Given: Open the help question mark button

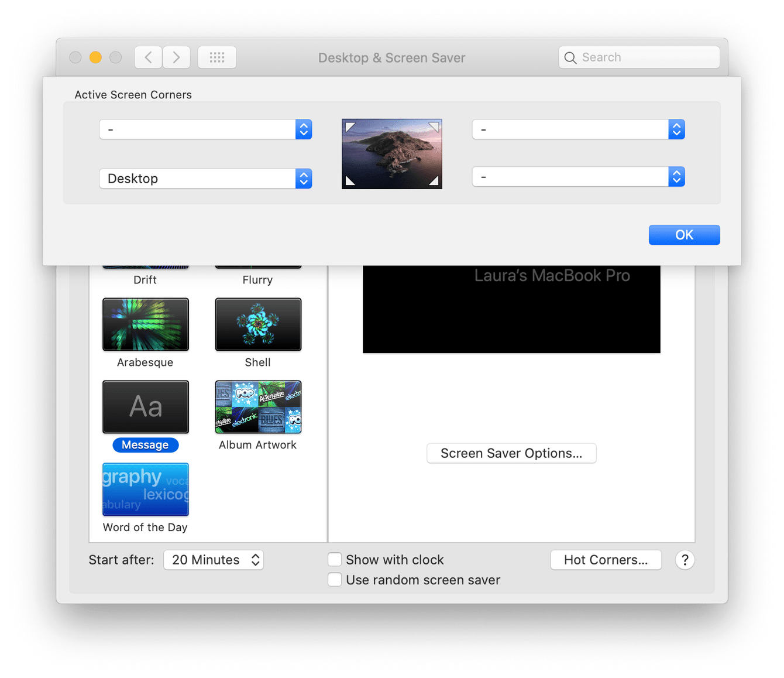Looking at the screenshot, I should pyautogui.click(x=685, y=560).
